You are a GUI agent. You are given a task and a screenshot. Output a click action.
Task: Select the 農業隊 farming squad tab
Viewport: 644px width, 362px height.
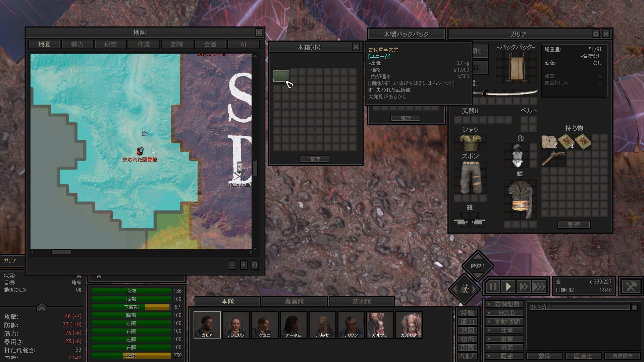pos(294,301)
